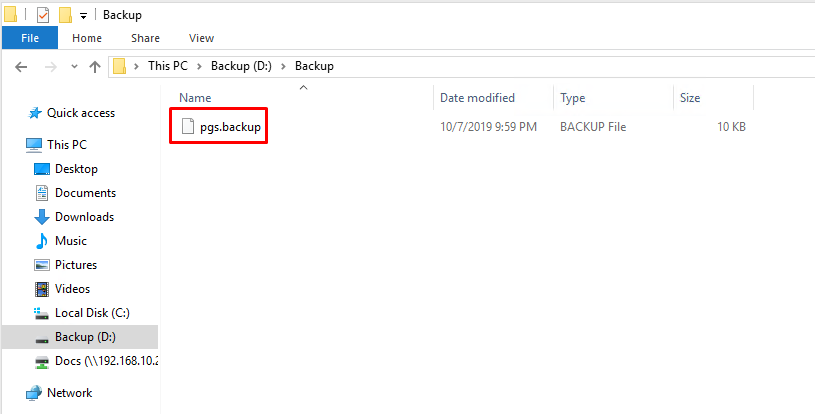815x414 pixels.
Task: Click Backup (D:) in the address breadcrumb
Action: pyautogui.click(x=242, y=66)
